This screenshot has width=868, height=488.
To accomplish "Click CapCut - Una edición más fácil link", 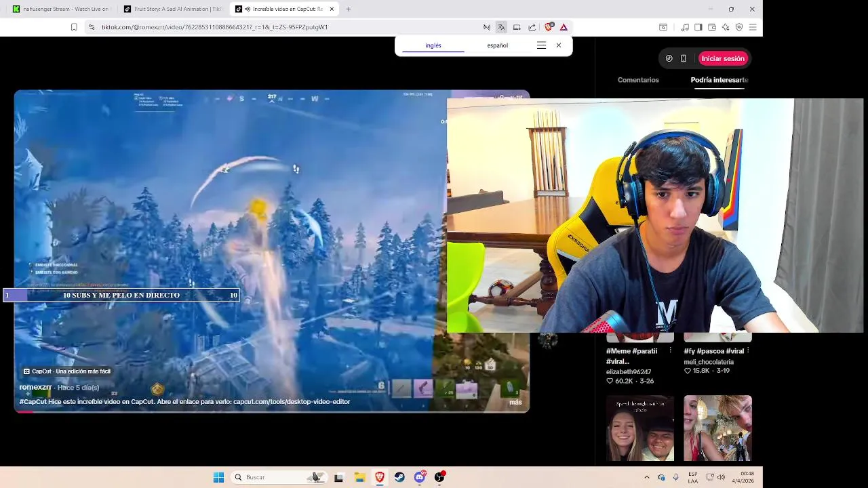I will [x=66, y=371].
